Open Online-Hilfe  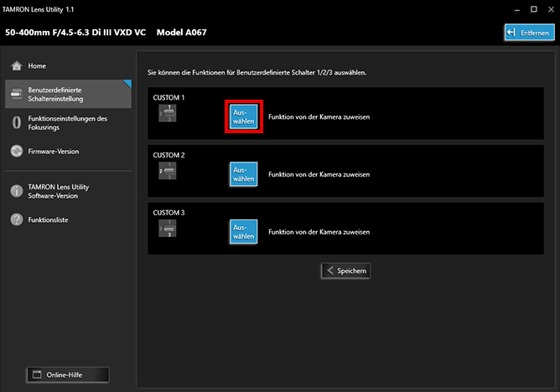[x=68, y=375]
